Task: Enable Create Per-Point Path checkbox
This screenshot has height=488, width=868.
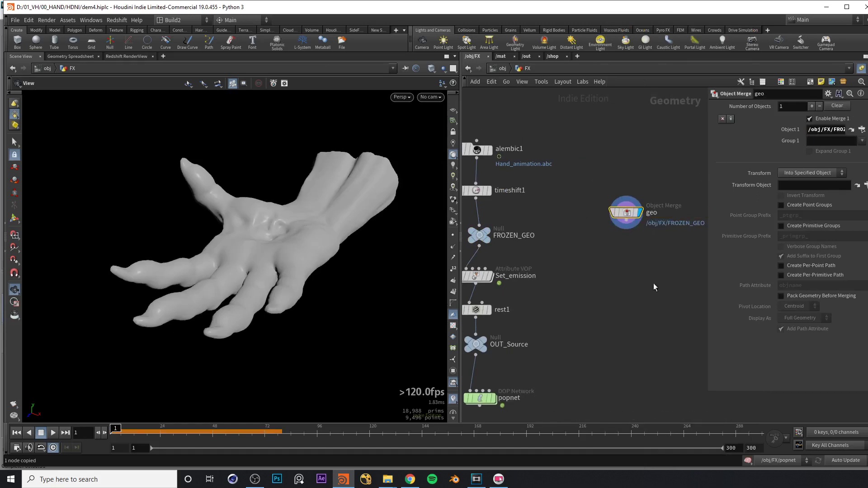Action: (781, 266)
